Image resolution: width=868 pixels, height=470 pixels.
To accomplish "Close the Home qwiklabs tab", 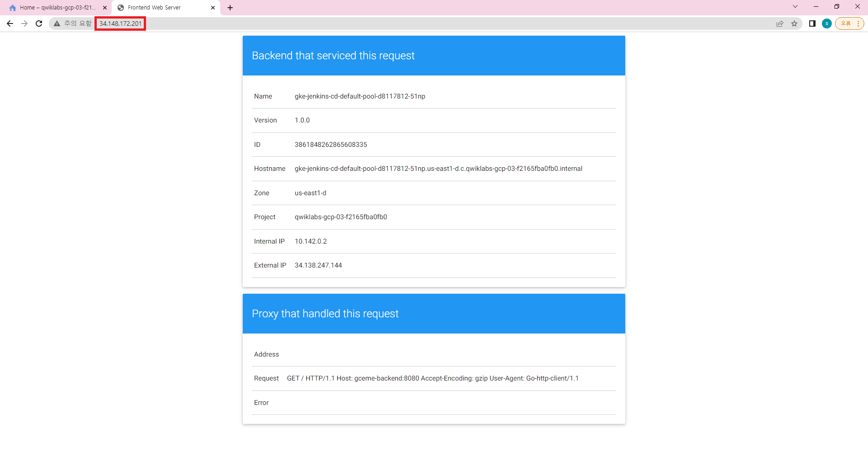I will (x=105, y=8).
